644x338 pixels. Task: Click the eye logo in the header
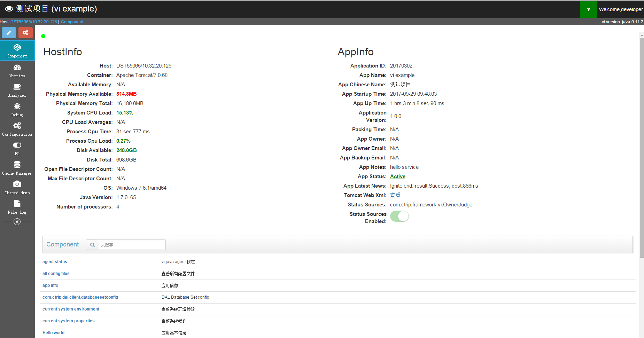point(9,9)
